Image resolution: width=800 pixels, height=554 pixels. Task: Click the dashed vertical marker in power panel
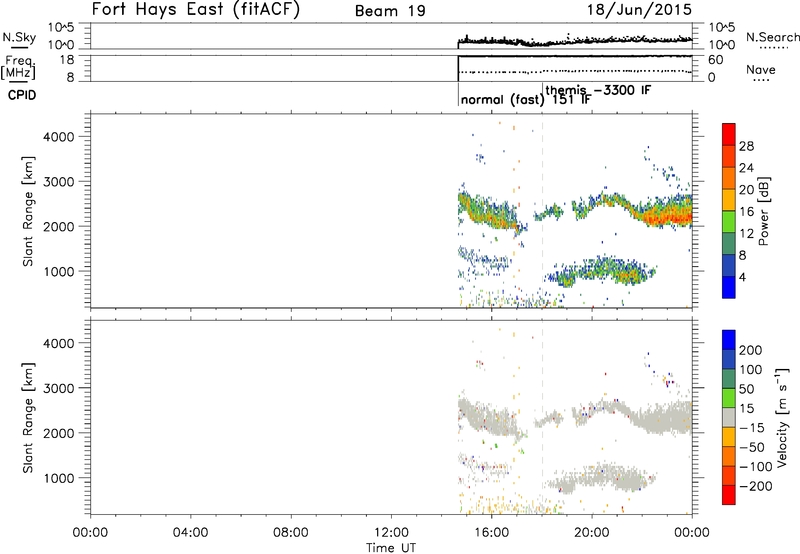542,210
